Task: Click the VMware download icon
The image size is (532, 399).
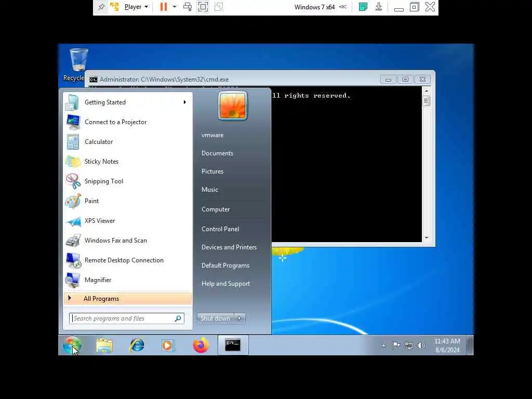Action: [x=379, y=7]
